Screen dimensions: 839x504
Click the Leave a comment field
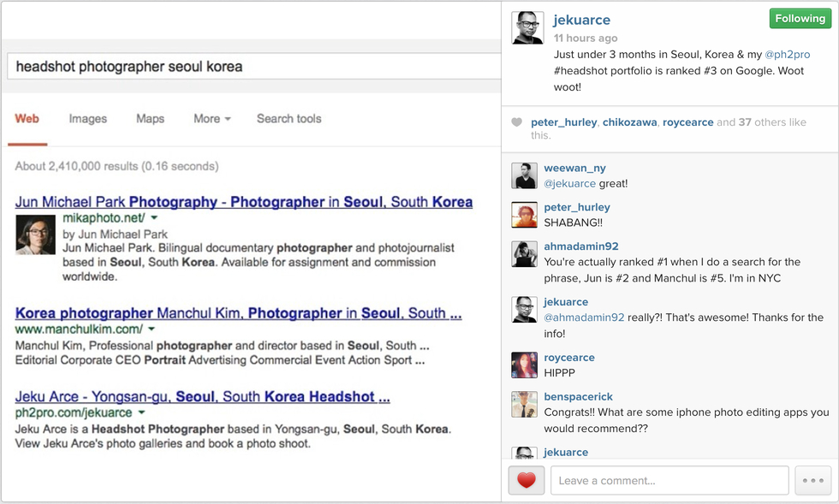click(x=669, y=481)
